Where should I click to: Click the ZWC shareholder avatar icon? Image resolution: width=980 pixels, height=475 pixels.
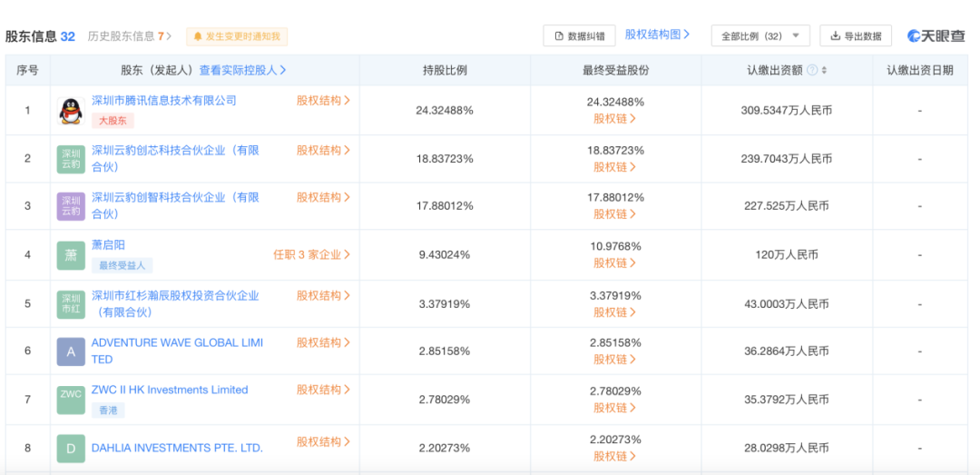(x=70, y=400)
